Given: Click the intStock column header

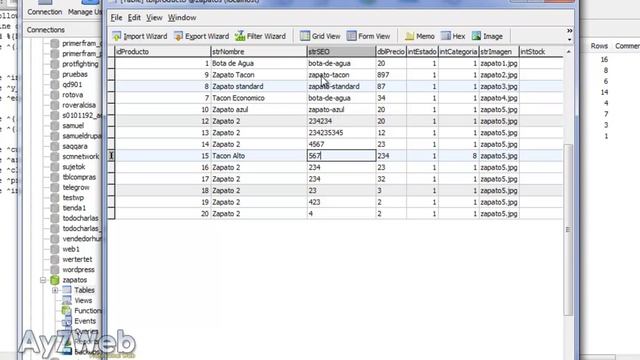Looking at the screenshot, I should [541, 52].
